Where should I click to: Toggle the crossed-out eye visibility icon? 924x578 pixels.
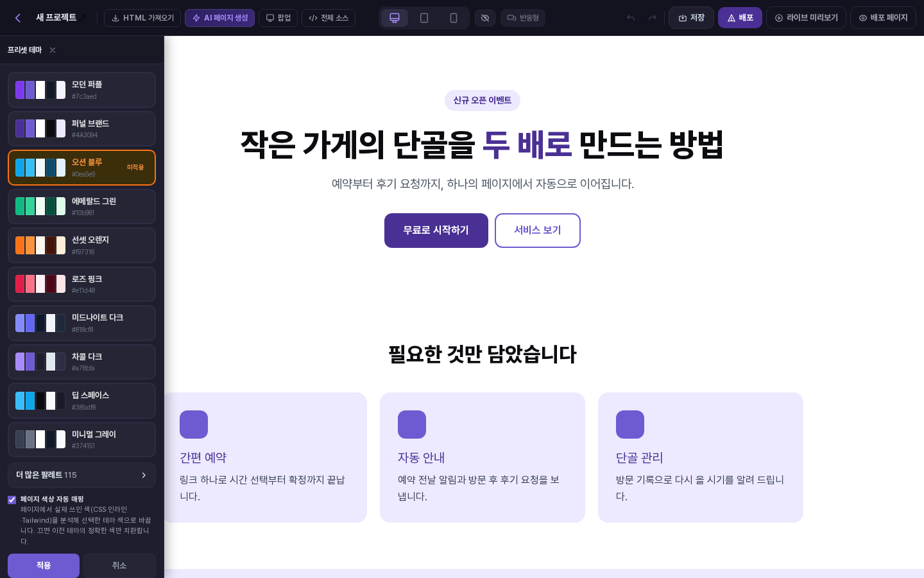coord(485,18)
